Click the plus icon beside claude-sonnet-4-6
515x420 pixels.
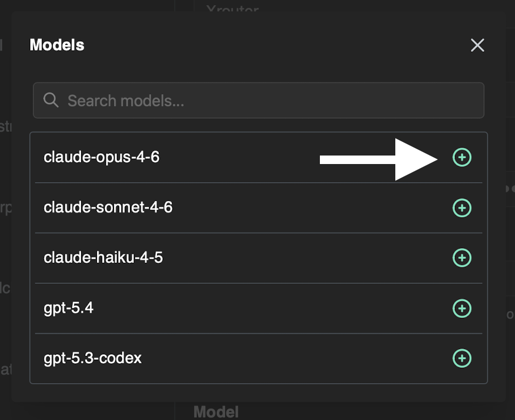coord(462,208)
